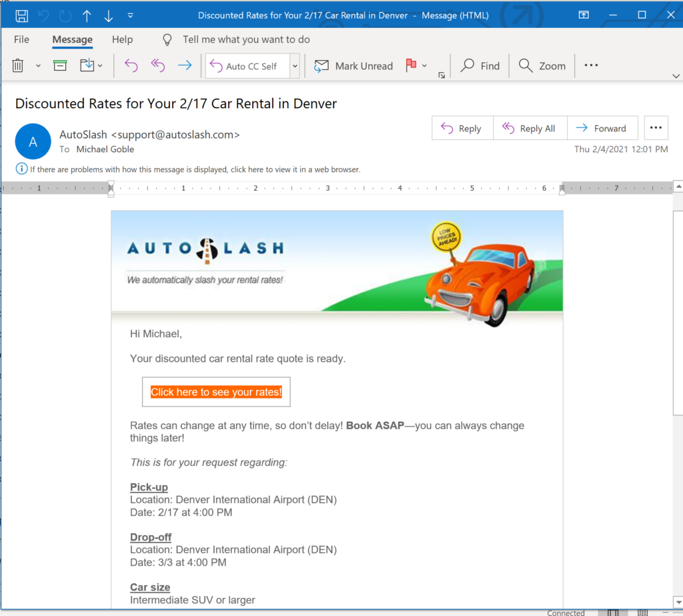Click the Undo icon in the title bar

point(43,16)
